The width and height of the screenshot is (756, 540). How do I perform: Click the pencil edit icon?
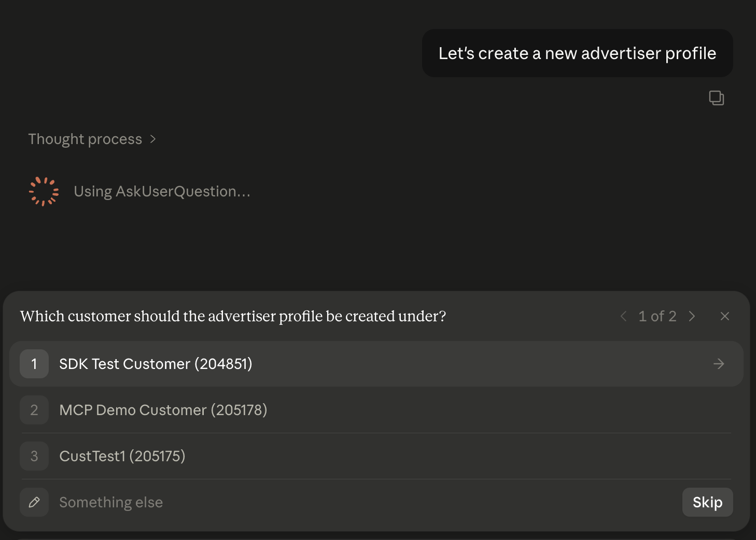pos(34,502)
